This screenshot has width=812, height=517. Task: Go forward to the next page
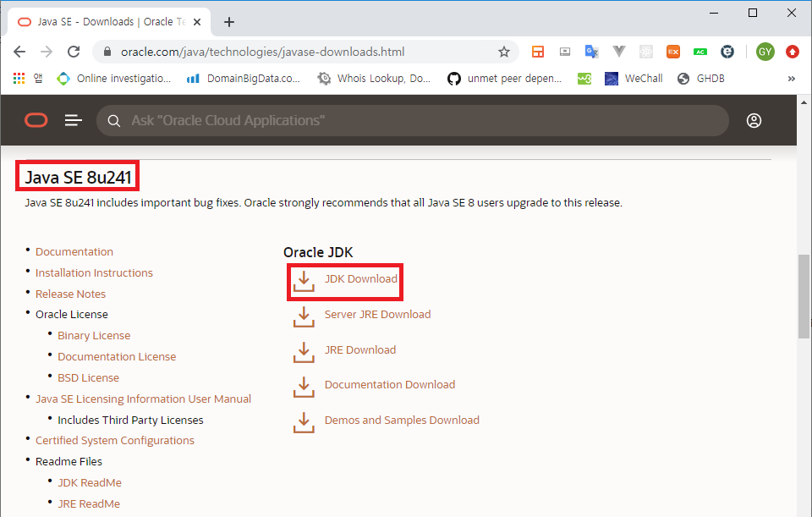(47, 52)
